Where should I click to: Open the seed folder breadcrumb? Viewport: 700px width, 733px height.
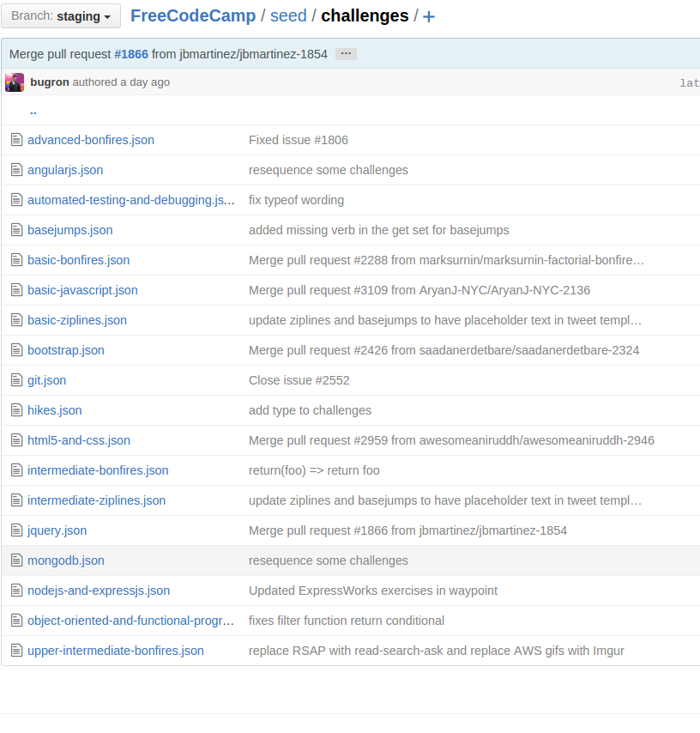(x=288, y=16)
